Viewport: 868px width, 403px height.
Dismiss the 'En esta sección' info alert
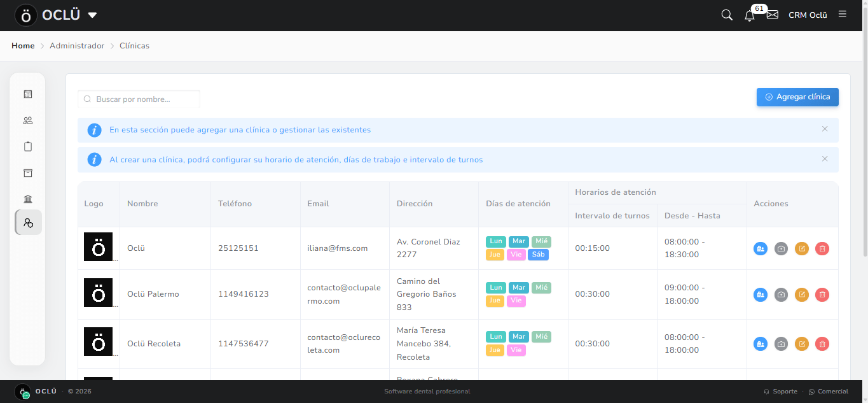tap(825, 129)
